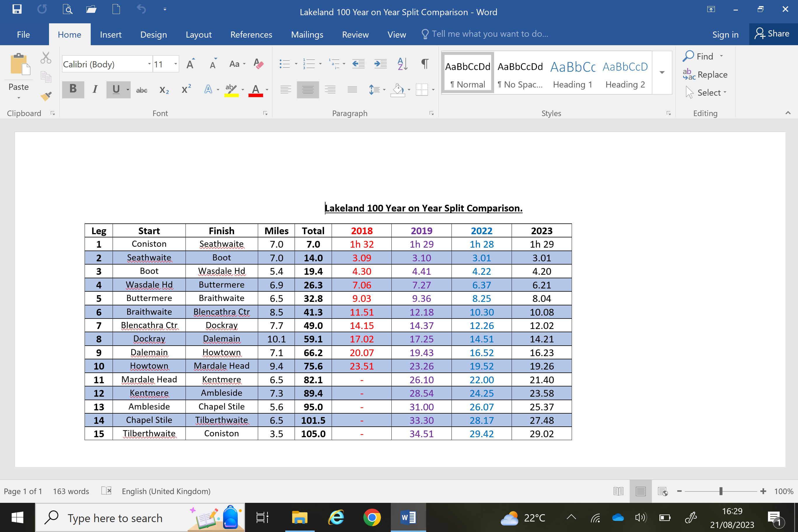Switch to Read Mode view

click(x=618, y=491)
